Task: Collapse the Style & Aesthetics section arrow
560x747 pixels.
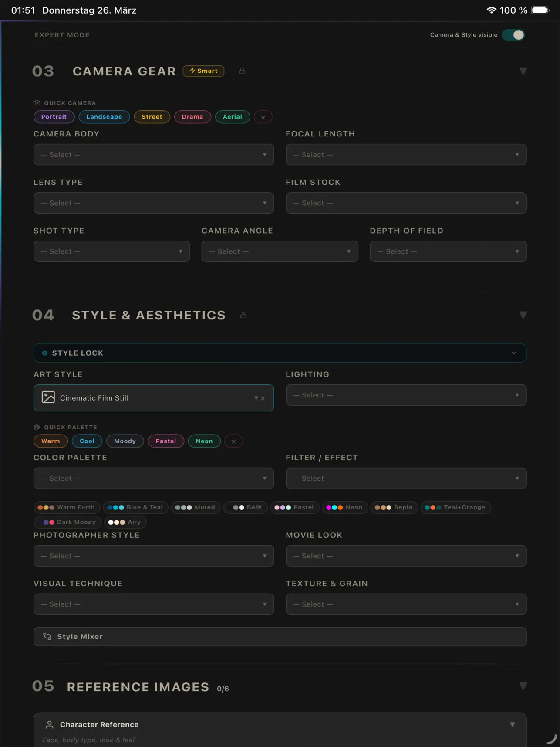Action: coord(523,315)
